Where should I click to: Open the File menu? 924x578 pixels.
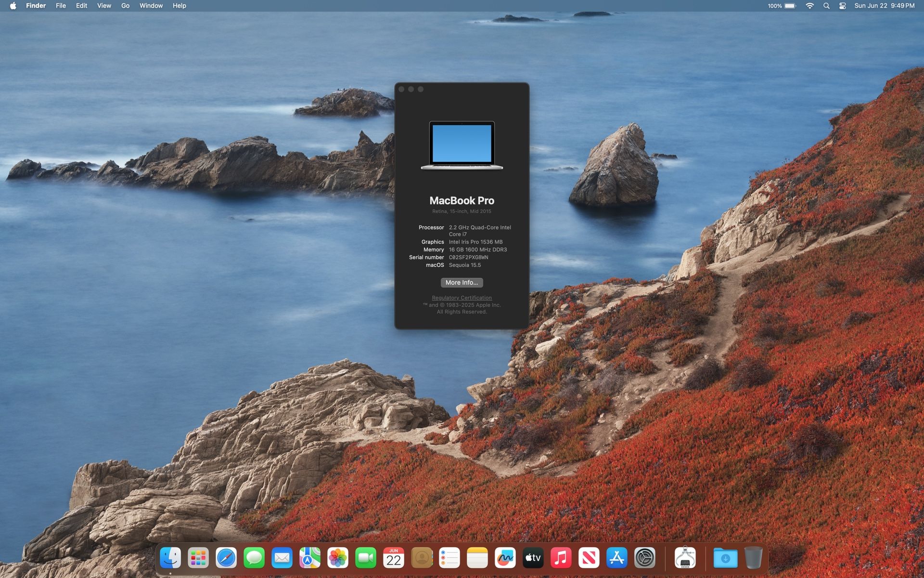tap(61, 6)
